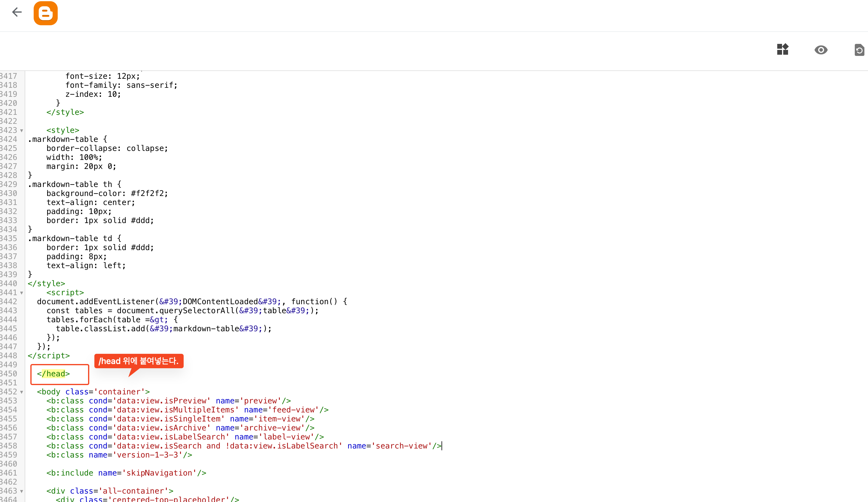This screenshot has height=502, width=868.
Task: Click the 'width: 100%;' line
Action: tap(75, 157)
